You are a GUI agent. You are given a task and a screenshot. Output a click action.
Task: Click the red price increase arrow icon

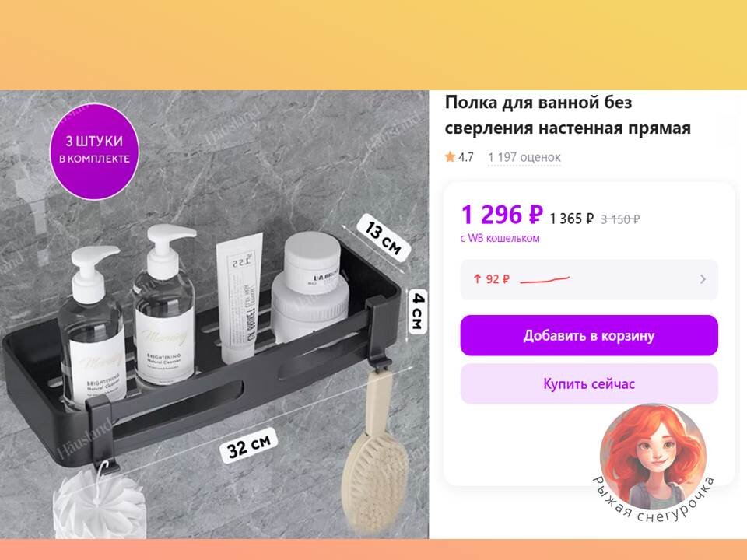point(477,279)
